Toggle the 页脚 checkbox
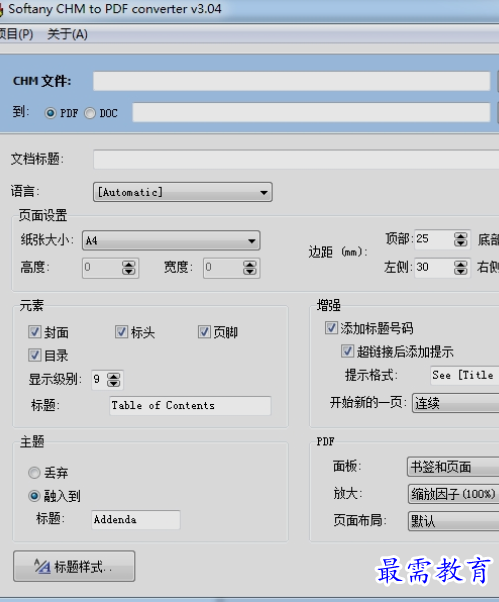This screenshot has width=499, height=602. [x=204, y=332]
